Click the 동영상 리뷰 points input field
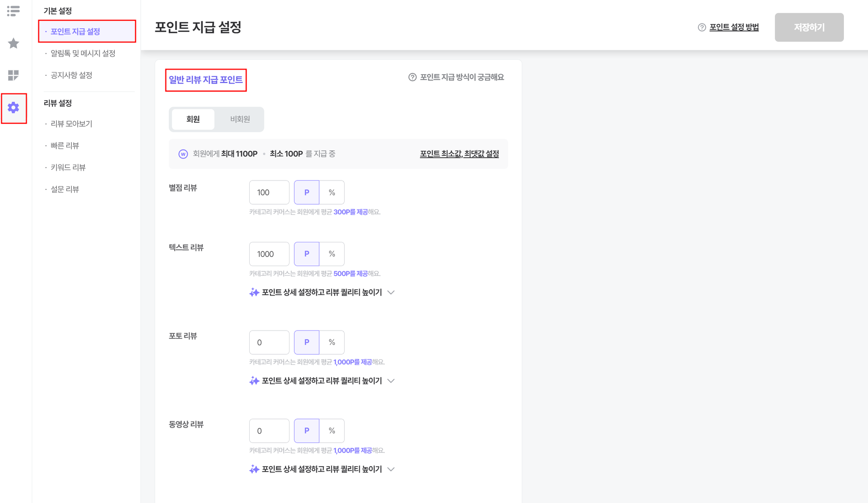 [269, 431]
